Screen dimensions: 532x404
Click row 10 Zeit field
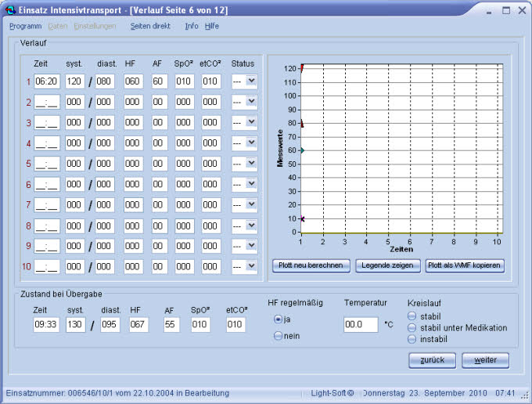[47, 267]
